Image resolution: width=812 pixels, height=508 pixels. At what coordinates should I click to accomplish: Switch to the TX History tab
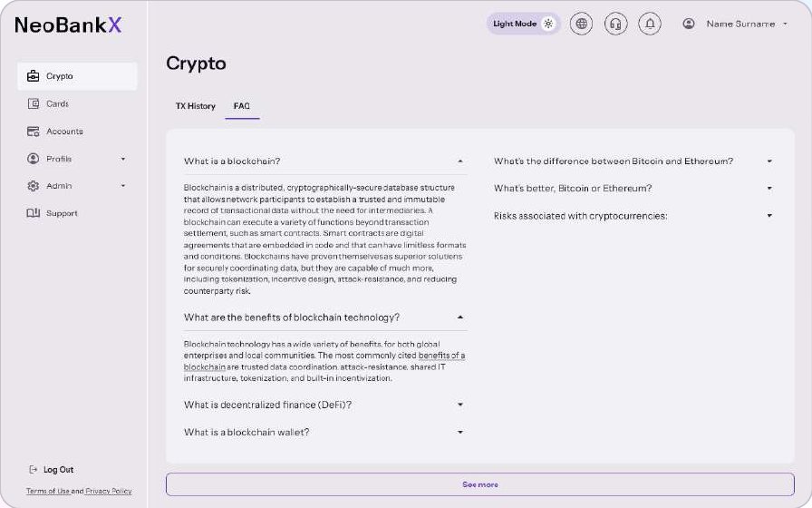pos(195,106)
